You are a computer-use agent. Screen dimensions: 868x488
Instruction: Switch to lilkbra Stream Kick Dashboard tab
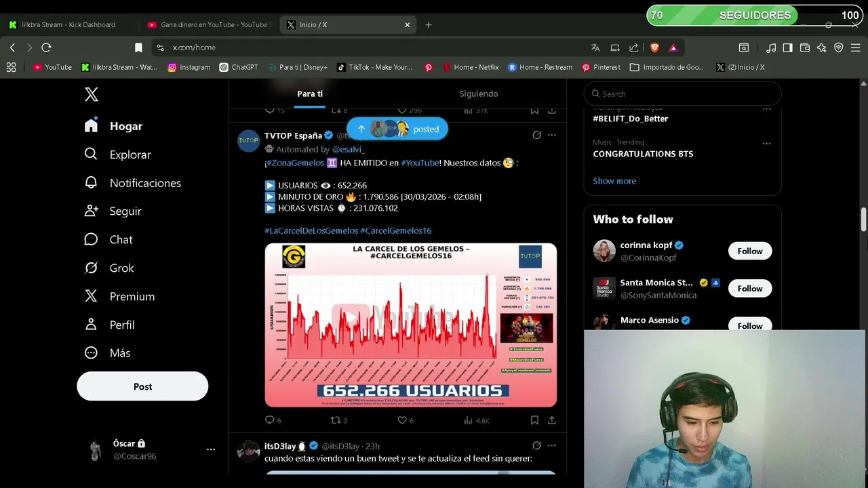pos(68,24)
